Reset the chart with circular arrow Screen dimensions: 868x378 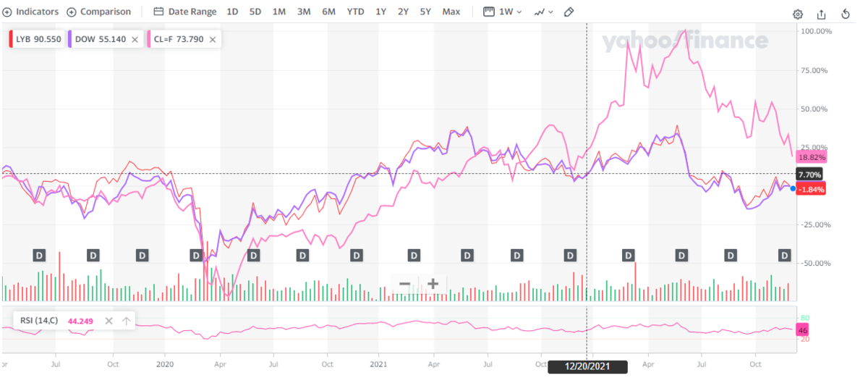click(x=846, y=14)
